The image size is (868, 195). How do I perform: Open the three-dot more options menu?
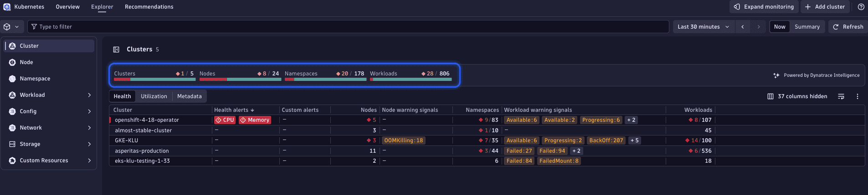click(x=857, y=96)
